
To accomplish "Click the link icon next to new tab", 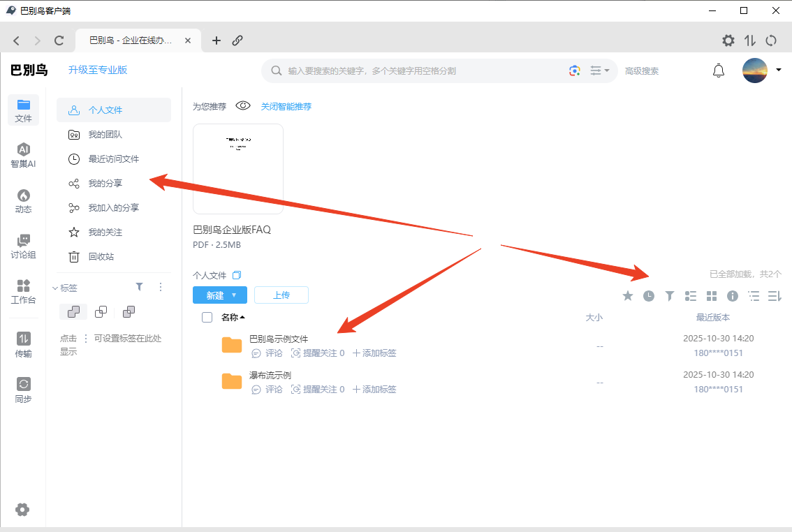I will coord(237,40).
